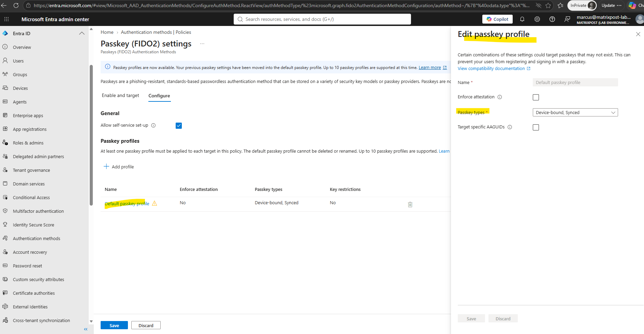Viewport: 644px width, 334px height.
Task: Click Save in Edit passkey profile panel
Action: pos(471,319)
